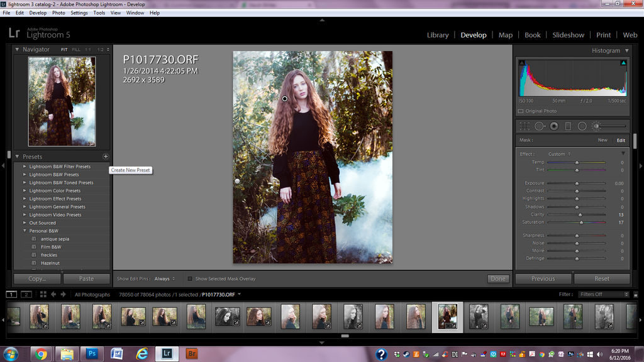Image resolution: width=644 pixels, height=362 pixels.
Task: Open Internet Explorer from the taskbar
Action: (x=142, y=354)
